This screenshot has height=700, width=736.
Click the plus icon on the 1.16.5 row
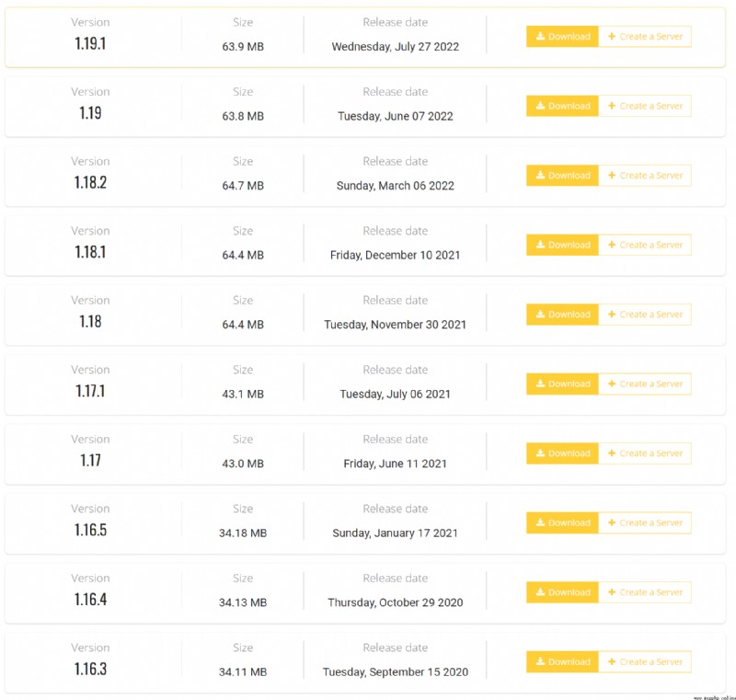612,522
